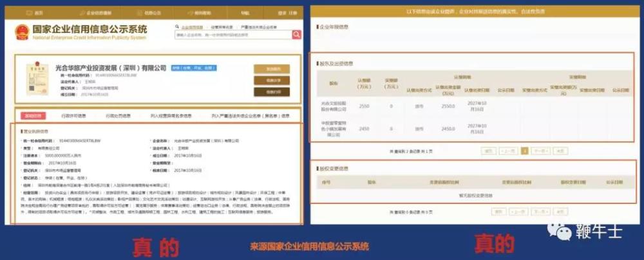Click the 营业执照信息 section heading
Screen dimensions: 644x260
pyautogui.click(x=35, y=131)
